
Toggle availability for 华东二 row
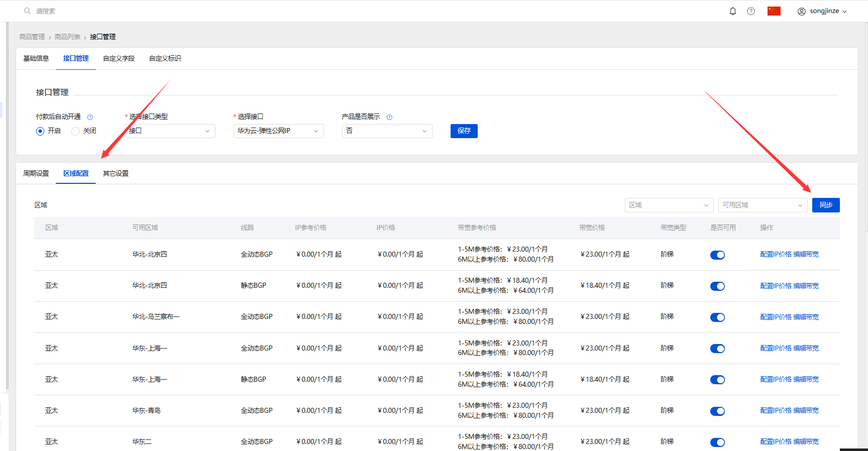pyautogui.click(x=717, y=442)
